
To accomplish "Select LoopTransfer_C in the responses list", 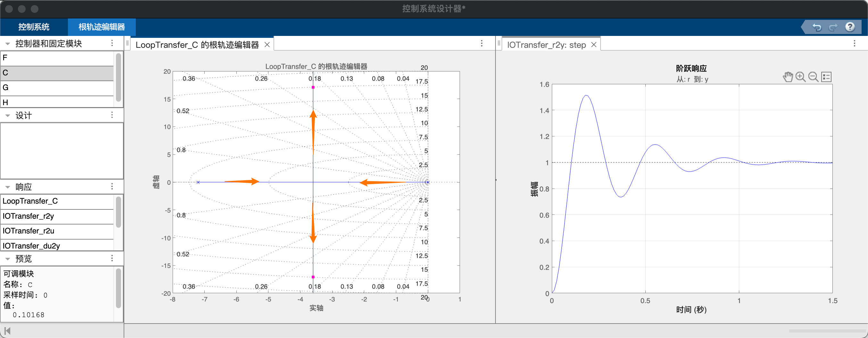I will click(x=57, y=201).
